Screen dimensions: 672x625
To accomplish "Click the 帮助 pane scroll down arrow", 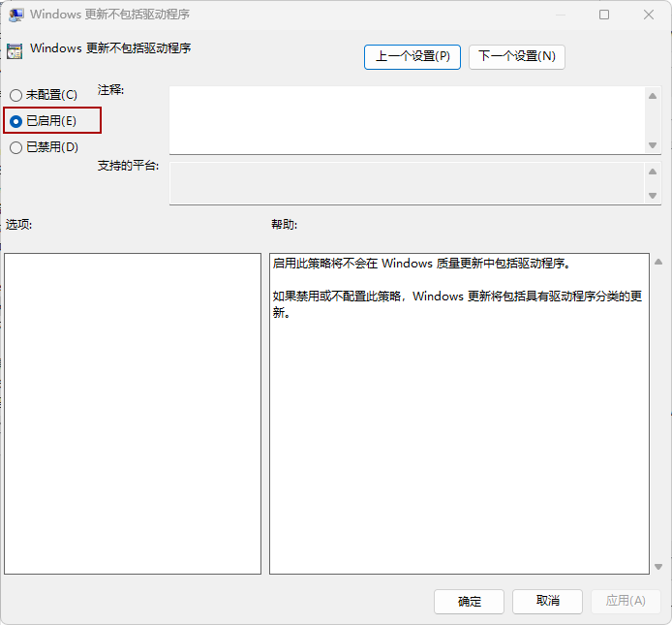I will (x=658, y=567).
